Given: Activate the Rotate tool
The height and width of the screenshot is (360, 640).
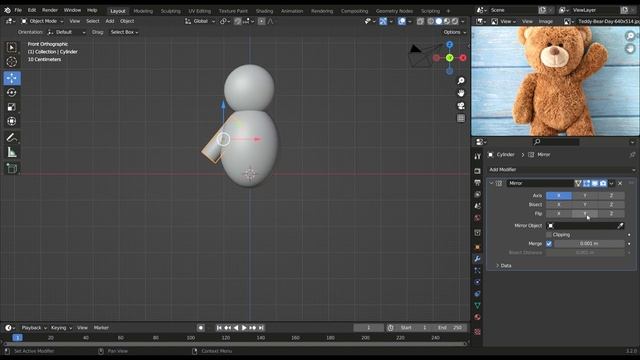Looking at the screenshot, I should 11,93.
